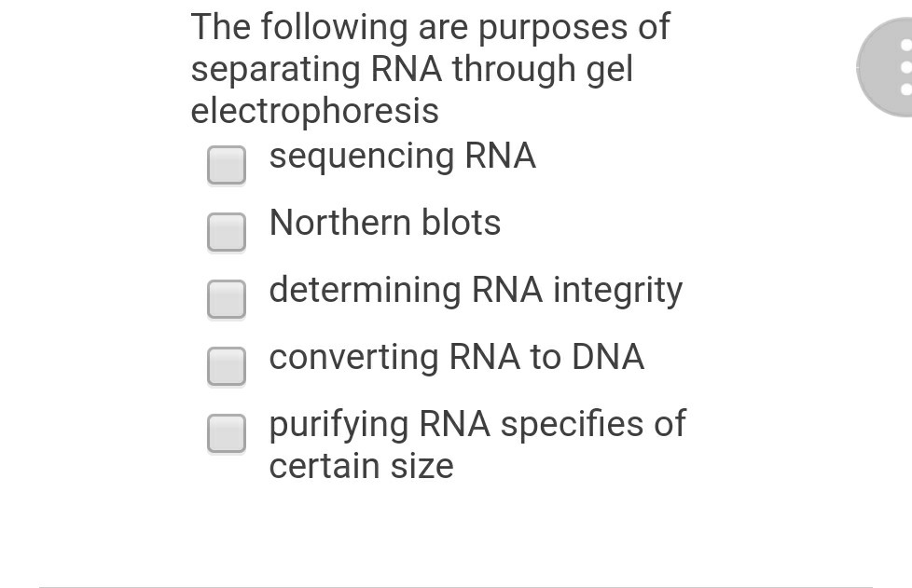Click the converting RNA to DNA label
Viewport: 912px width, 588px height.
(x=456, y=357)
